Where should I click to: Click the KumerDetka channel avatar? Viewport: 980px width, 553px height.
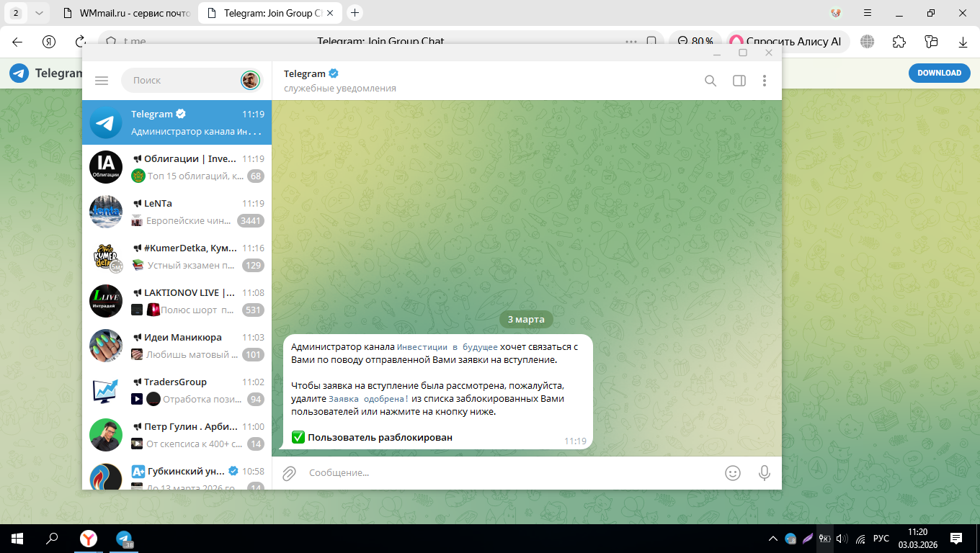click(x=106, y=256)
